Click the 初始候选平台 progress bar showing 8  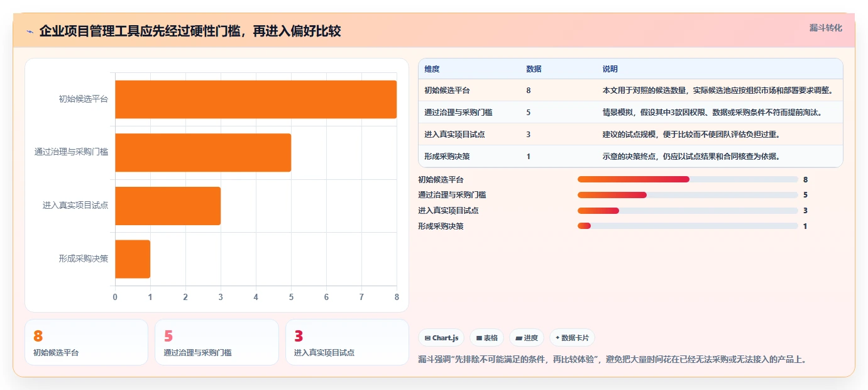click(x=688, y=179)
